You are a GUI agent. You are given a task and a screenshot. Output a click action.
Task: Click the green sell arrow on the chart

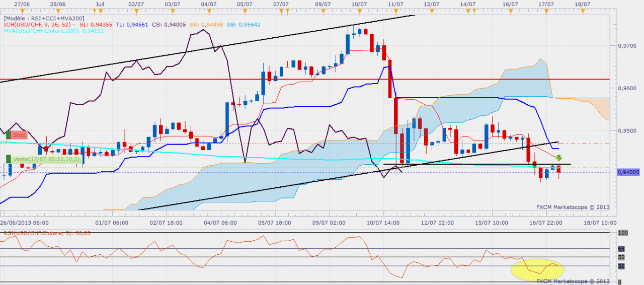[x=558, y=158]
